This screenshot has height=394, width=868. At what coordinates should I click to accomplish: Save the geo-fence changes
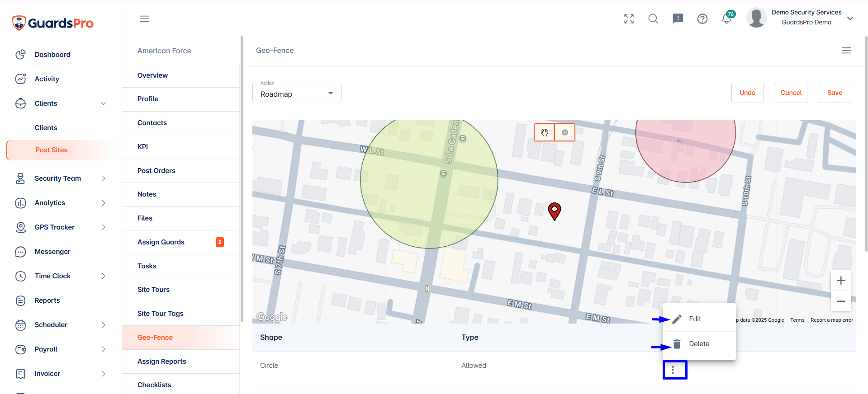coord(835,93)
